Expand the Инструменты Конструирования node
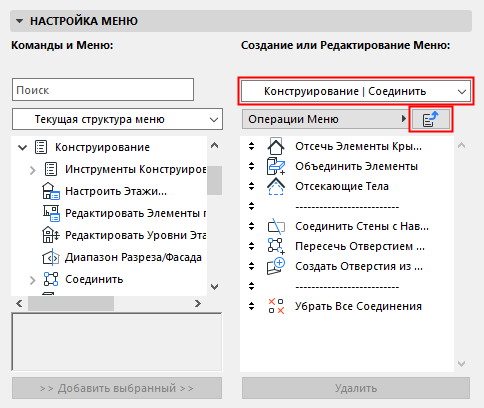Image resolution: width=484 pixels, height=408 pixels. click(x=32, y=170)
